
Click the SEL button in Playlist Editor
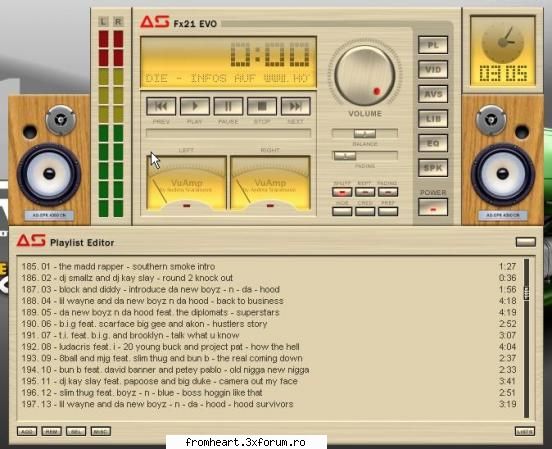pos(76,431)
